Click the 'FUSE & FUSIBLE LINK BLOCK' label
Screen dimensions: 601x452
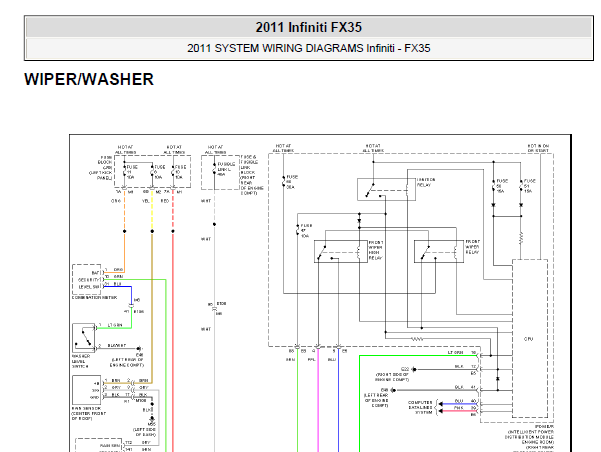pyautogui.click(x=250, y=165)
